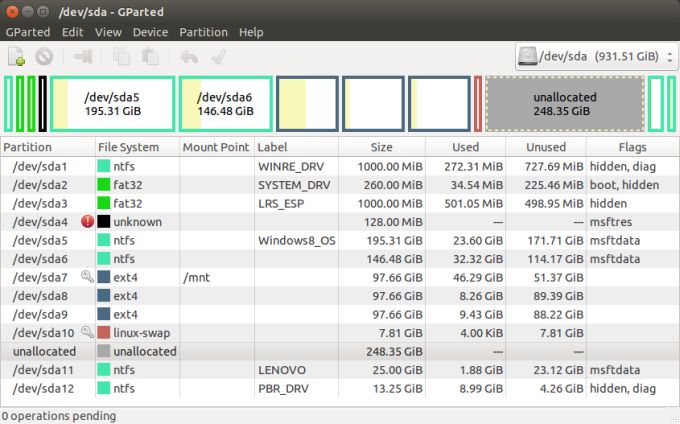
Task: Select the /dev/sda5 block in disk map
Action: click(112, 104)
